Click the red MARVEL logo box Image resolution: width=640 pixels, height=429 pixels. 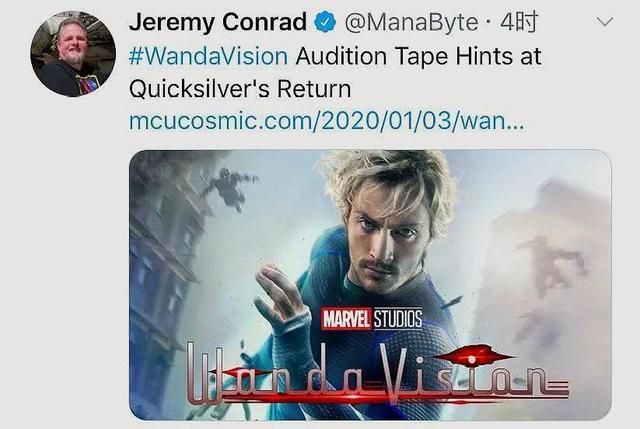click(346, 319)
